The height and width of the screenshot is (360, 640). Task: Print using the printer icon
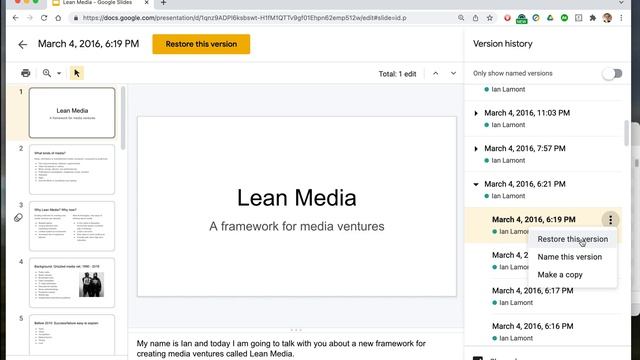pyautogui.click(x=25, y=73)
